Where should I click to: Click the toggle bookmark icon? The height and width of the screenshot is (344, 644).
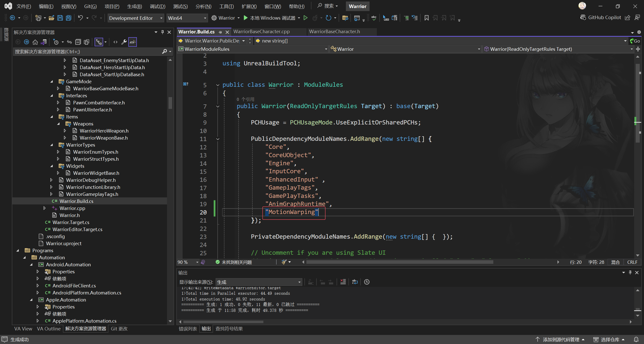(426, 18)
